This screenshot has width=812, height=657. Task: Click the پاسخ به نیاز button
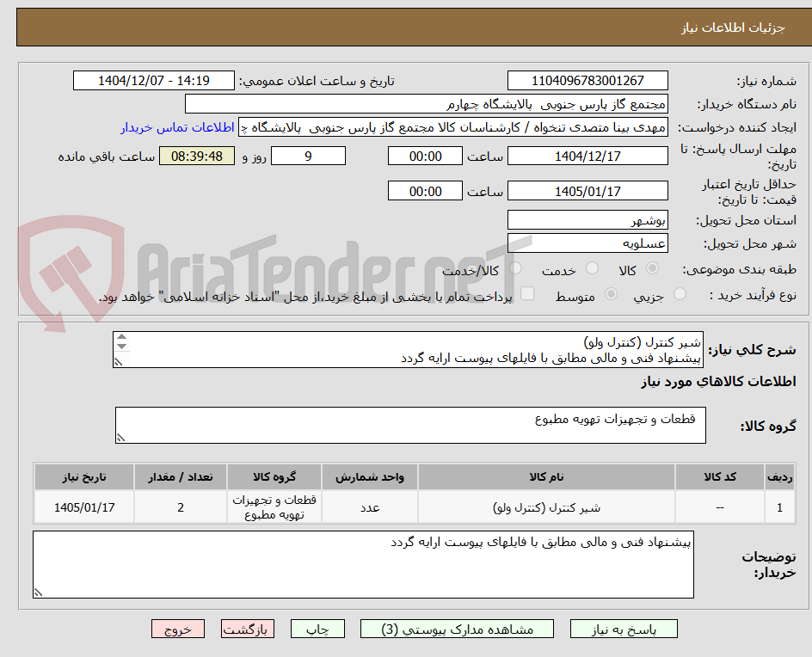pyautogui.click(x=624, y=629)
